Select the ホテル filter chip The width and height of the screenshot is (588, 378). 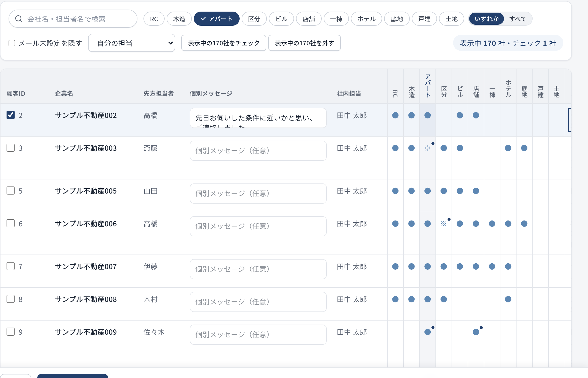366,19
